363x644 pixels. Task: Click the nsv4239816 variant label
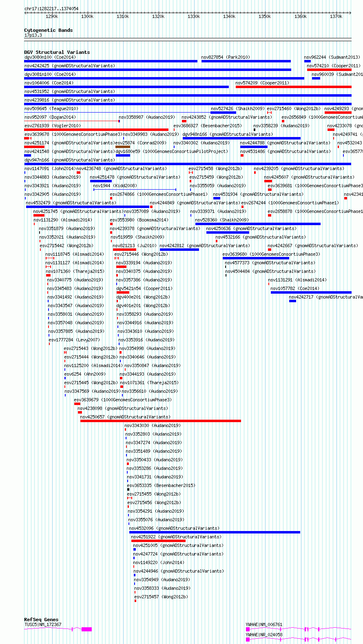tap(70, 100)
